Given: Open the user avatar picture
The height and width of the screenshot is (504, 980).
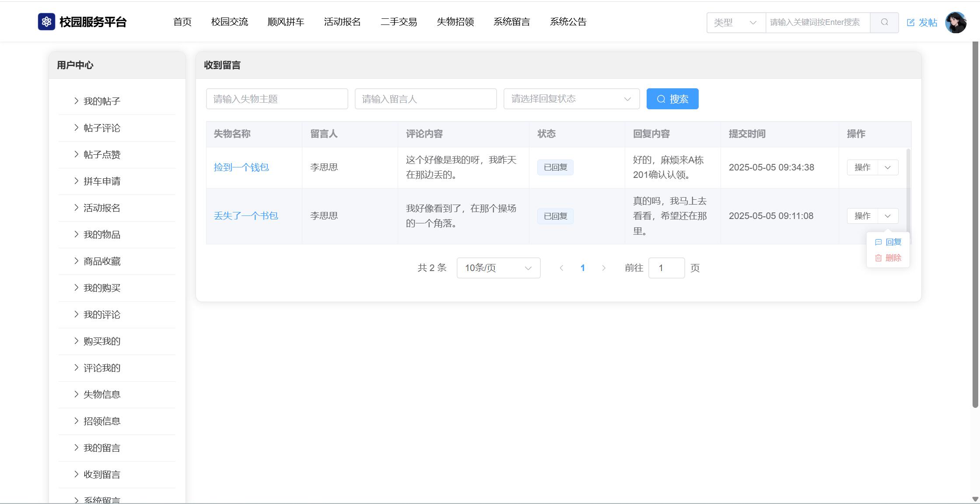Looking at the screenshot, I should (955, 22).
